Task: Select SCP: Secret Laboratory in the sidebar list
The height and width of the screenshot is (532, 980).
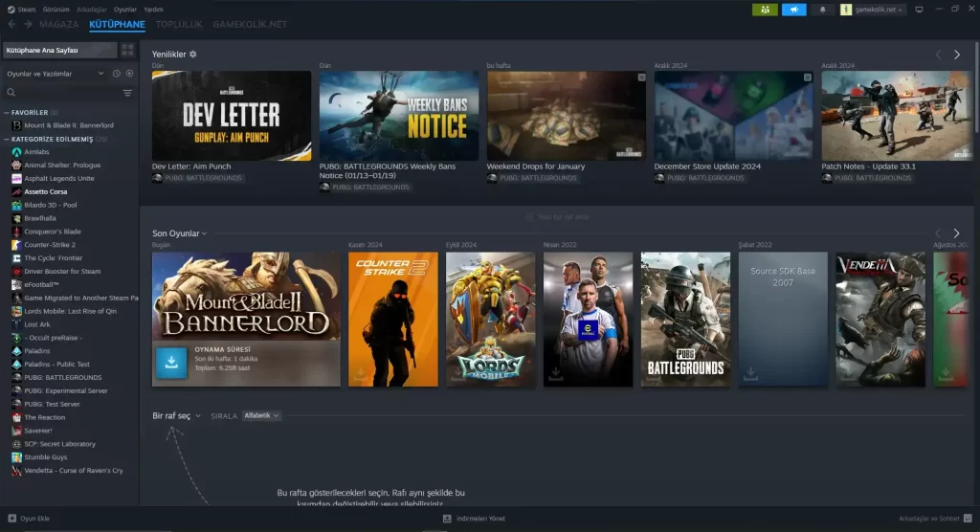Action: (x=59, y=444)
